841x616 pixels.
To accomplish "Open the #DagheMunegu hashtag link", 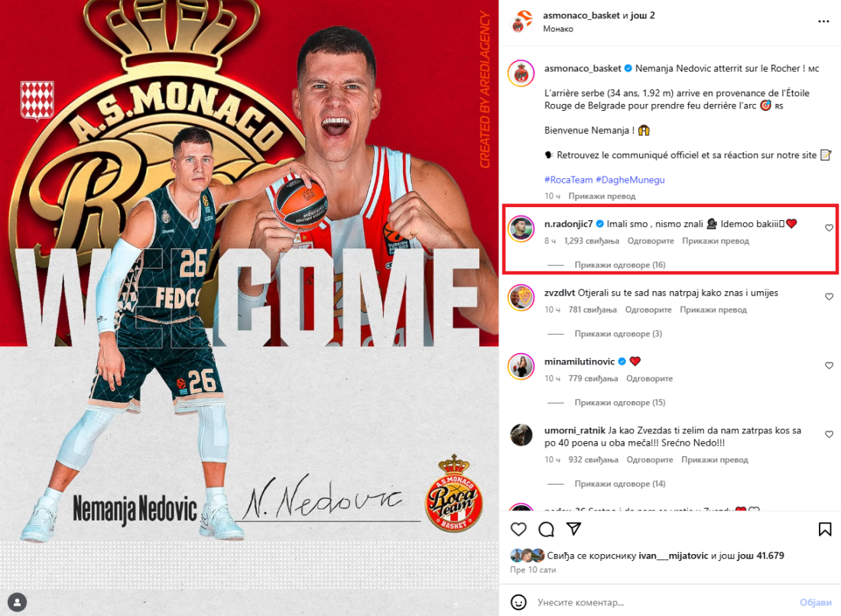I will [x=630, y=180].
